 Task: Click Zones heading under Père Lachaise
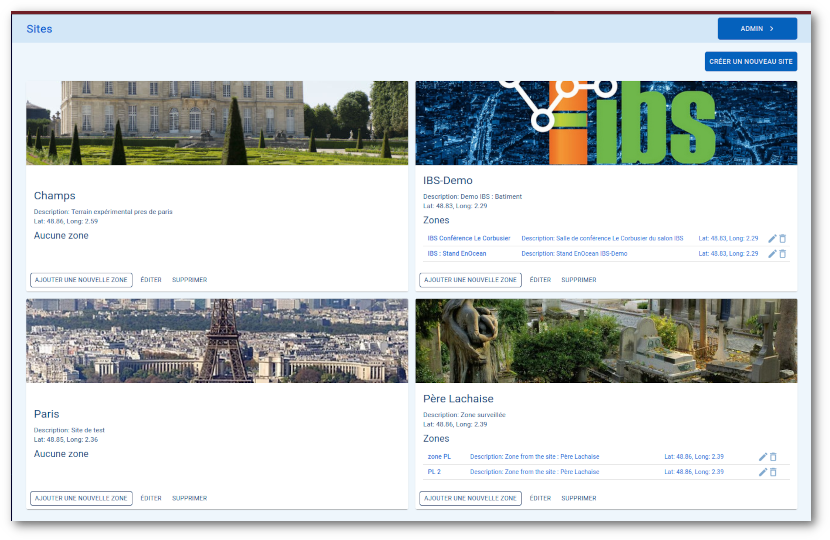tap(436, 439)
